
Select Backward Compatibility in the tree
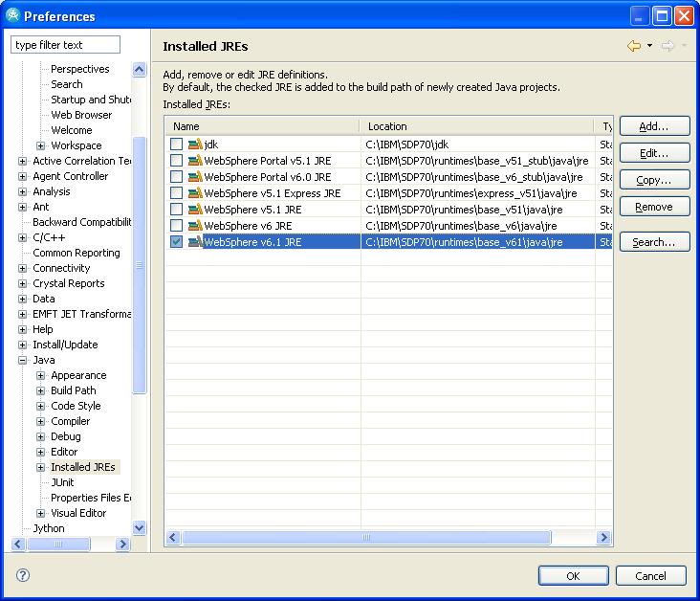point(81,222)
